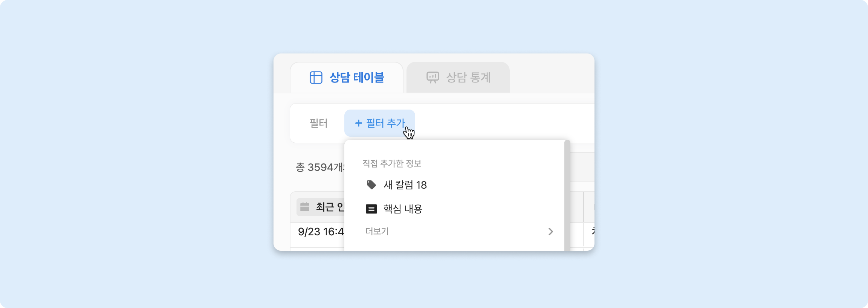Expand the 더보기 submenu
This screenshot has width=868, height=308.
pos(377,231)
